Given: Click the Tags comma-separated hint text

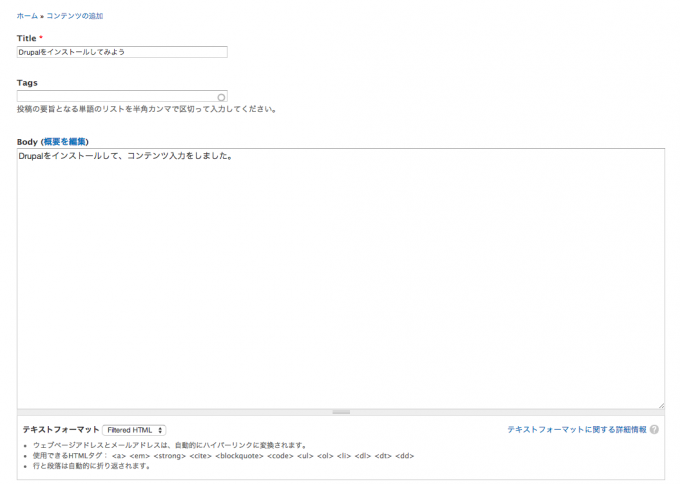Looking at the screenshot, I should tap(147, 109).
